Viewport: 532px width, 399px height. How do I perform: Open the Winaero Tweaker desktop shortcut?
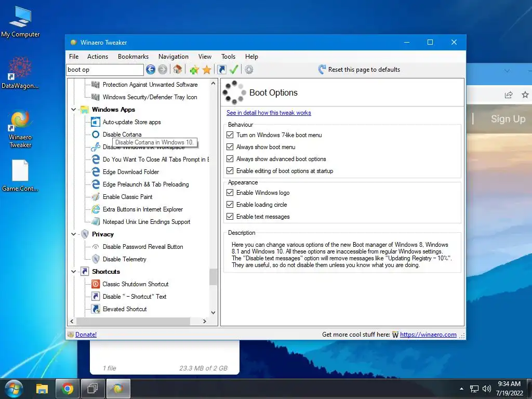click(20, 129)
